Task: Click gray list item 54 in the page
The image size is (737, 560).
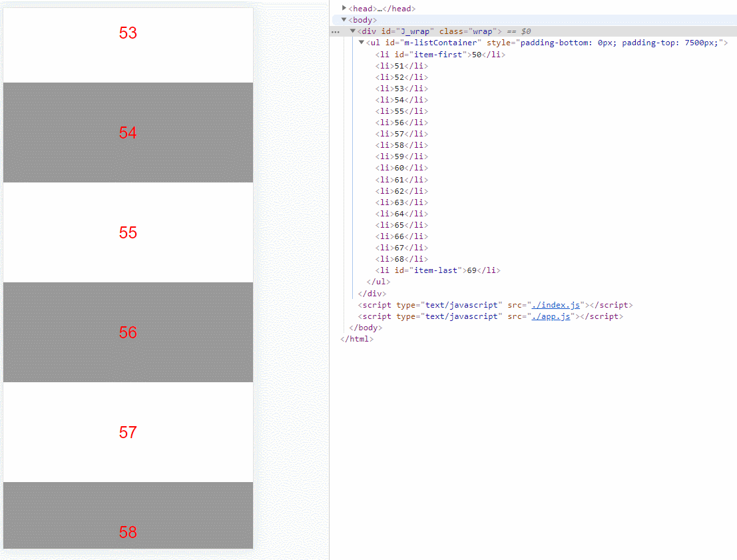Action: click(128, 133)
